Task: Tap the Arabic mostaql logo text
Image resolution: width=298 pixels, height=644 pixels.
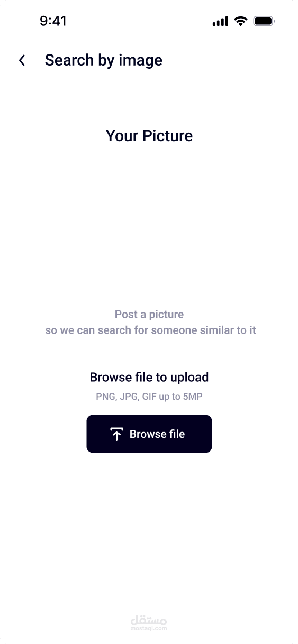Action: coord(149,620)
